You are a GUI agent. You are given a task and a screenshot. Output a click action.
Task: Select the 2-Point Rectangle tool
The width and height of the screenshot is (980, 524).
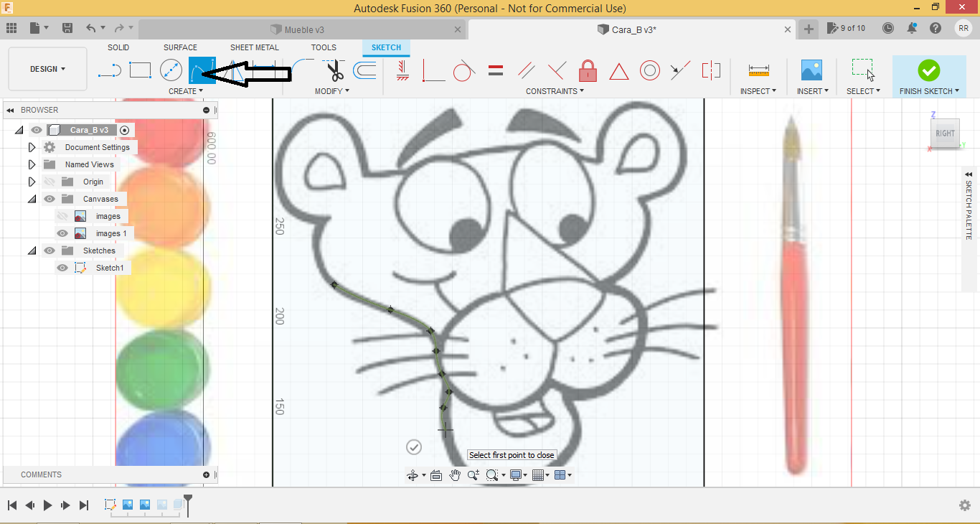[140, 70]
